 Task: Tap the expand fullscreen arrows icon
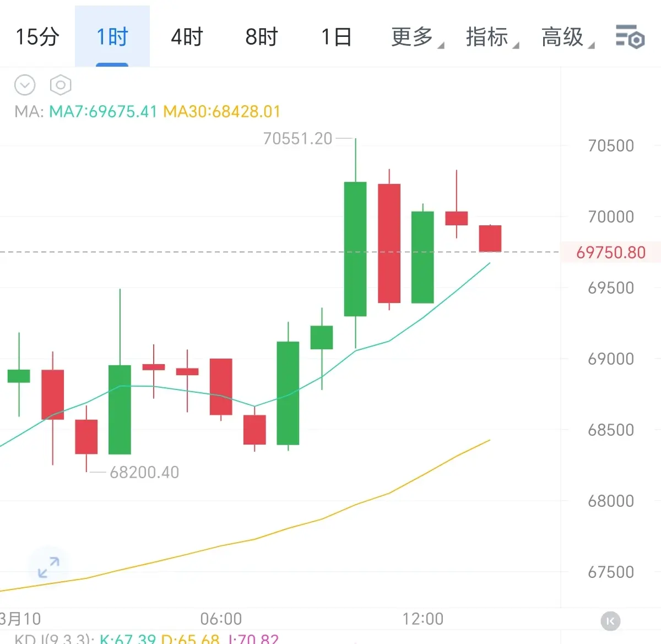pos(48,567)
